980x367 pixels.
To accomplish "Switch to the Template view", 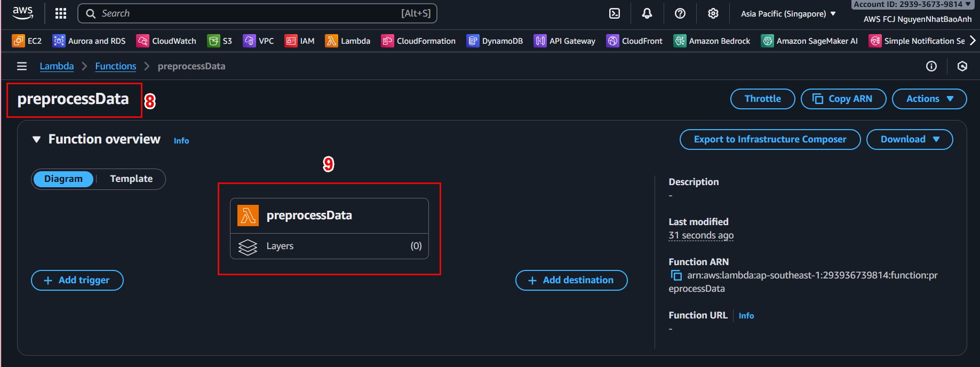I will tap(131, 179).
